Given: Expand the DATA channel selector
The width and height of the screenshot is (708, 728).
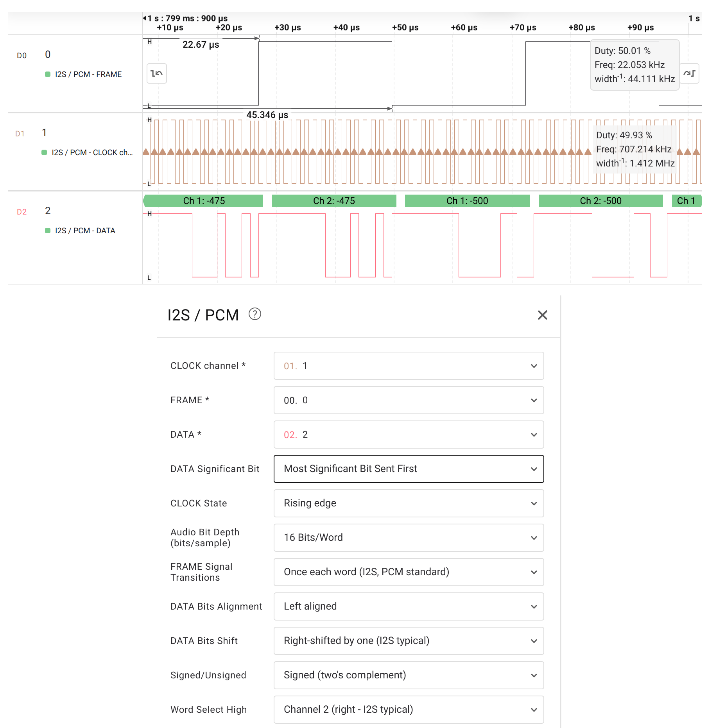Looking at the screenshot, I should [x=409, y=435].
